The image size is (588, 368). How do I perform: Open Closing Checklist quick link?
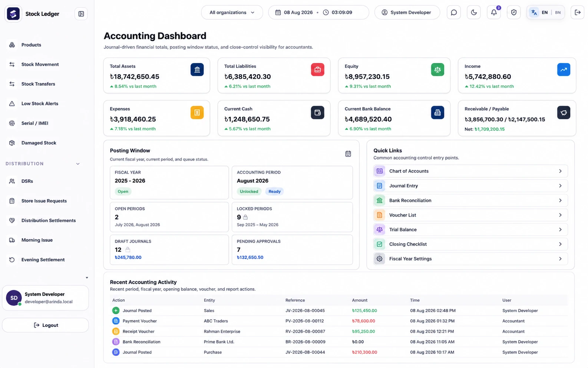[470, 244]
